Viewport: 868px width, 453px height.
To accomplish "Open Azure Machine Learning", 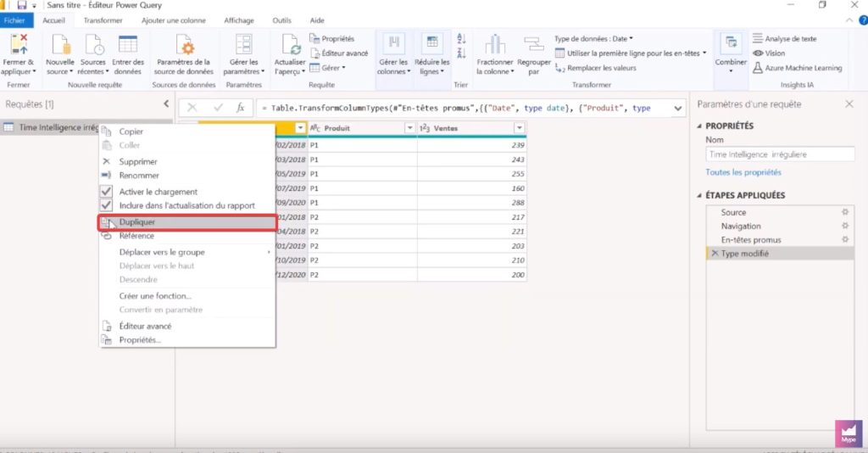I will tap(797, 68).
